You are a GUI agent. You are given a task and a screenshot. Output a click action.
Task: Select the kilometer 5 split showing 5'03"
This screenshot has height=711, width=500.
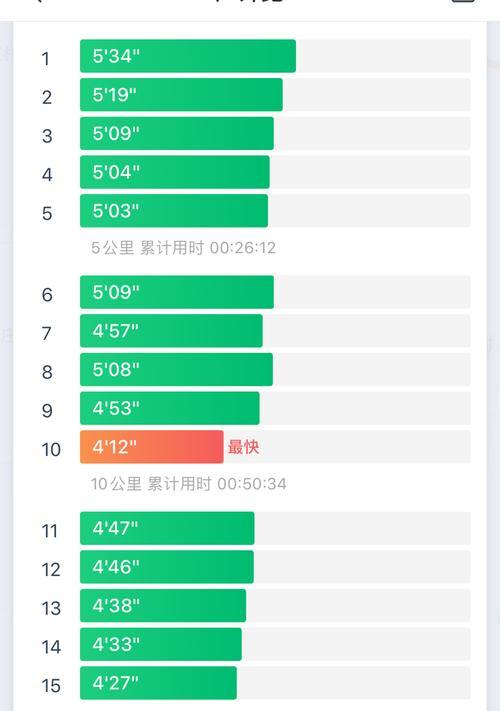click(174, 211)
